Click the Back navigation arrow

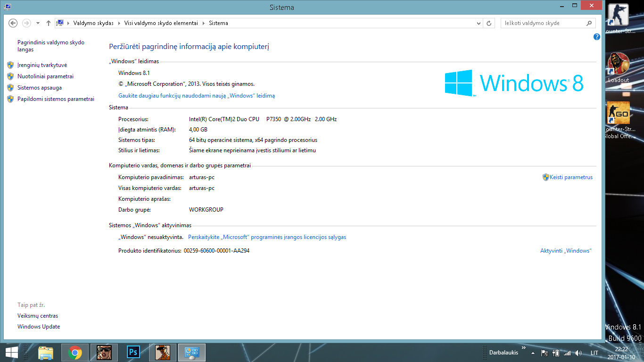[x=13, y=23]
